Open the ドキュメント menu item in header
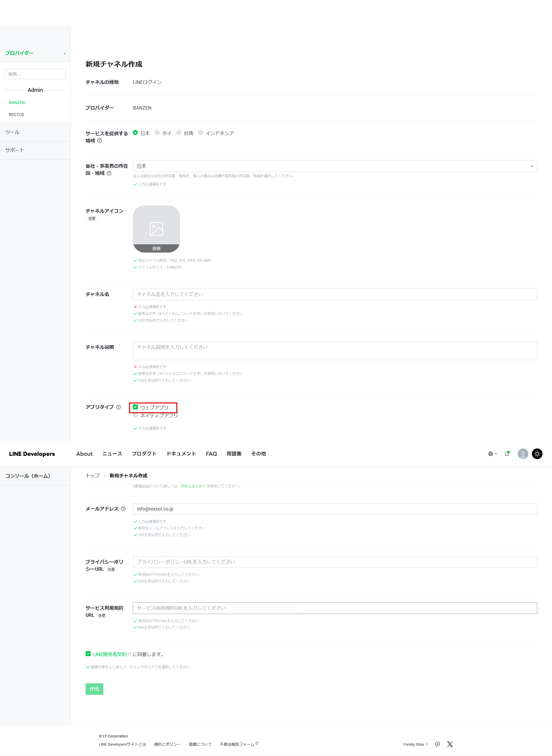552x756 pixels. [182, 454]
